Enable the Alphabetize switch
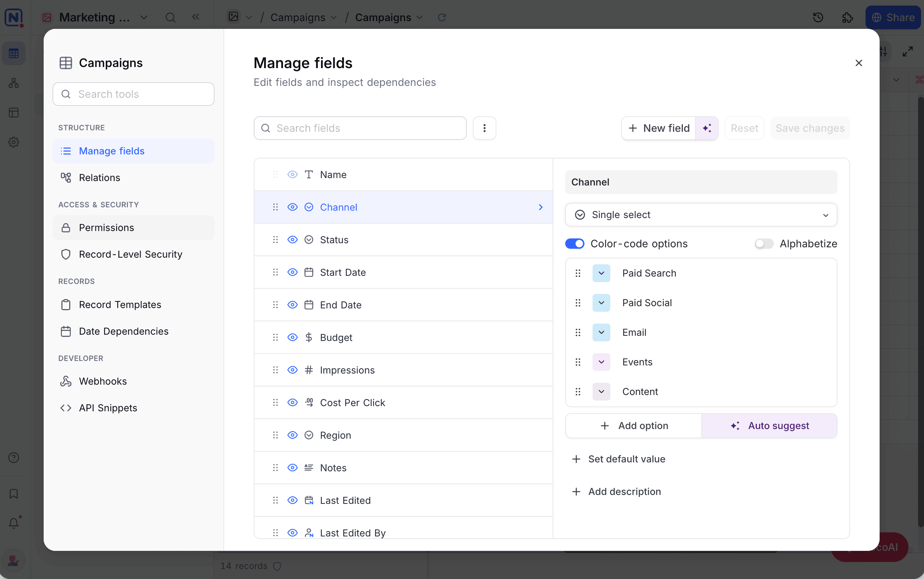 (x=764, y=244)
